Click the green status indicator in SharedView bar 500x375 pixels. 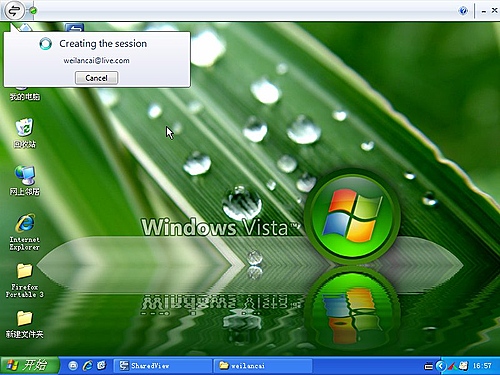[x=33, y=11]
